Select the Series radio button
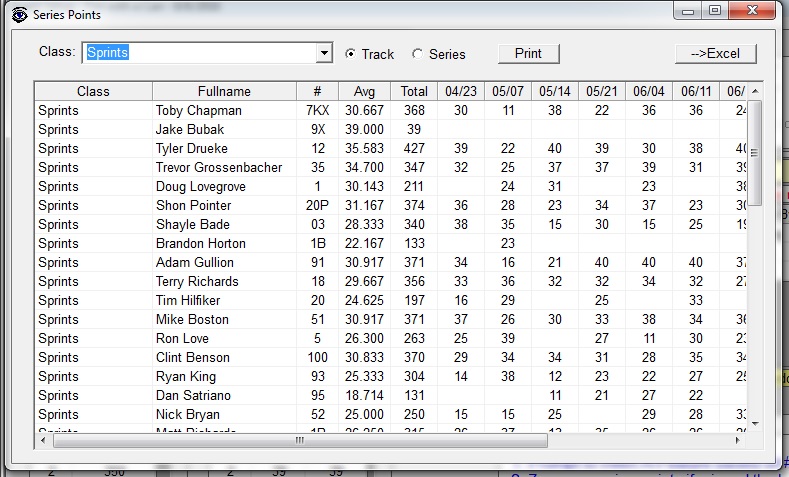Screen dimensions: 789x477 click(x=417, y=54)
